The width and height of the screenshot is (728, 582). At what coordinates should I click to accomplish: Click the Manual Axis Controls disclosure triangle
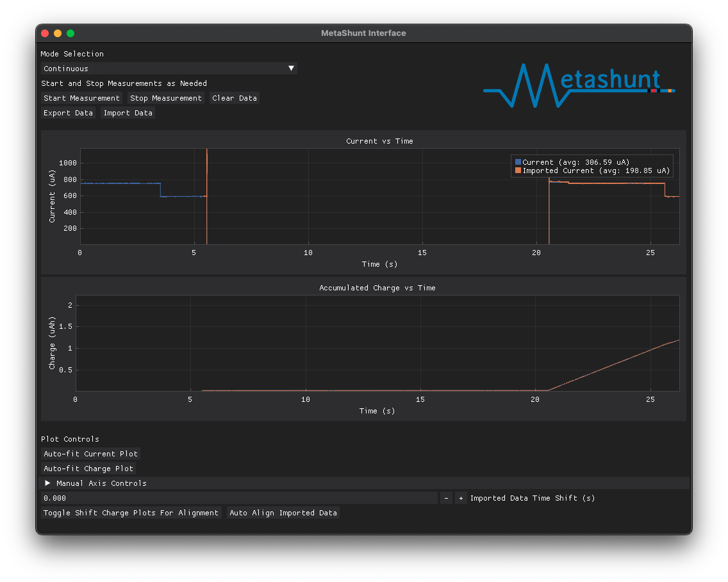(47, 483)
